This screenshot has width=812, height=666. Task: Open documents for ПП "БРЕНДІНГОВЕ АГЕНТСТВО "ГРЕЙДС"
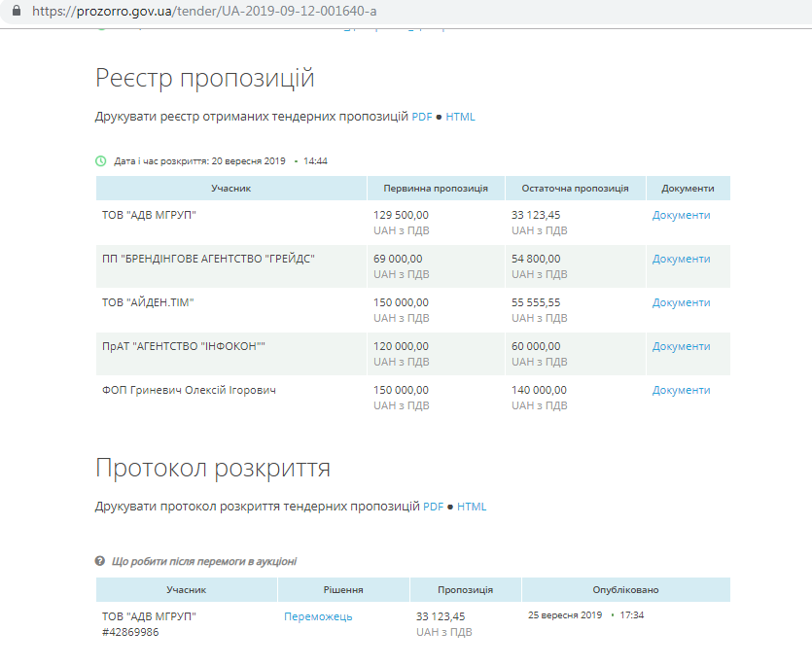tap(681, 259)
